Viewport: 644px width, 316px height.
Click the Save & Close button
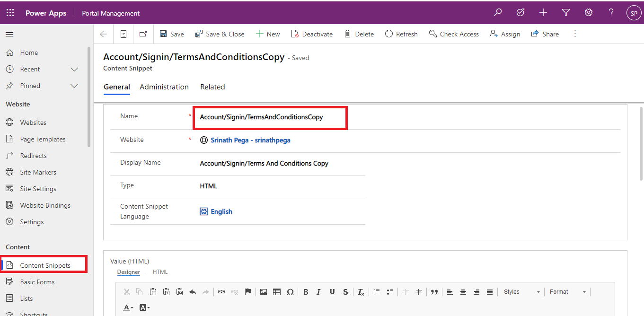click(220, 34)
